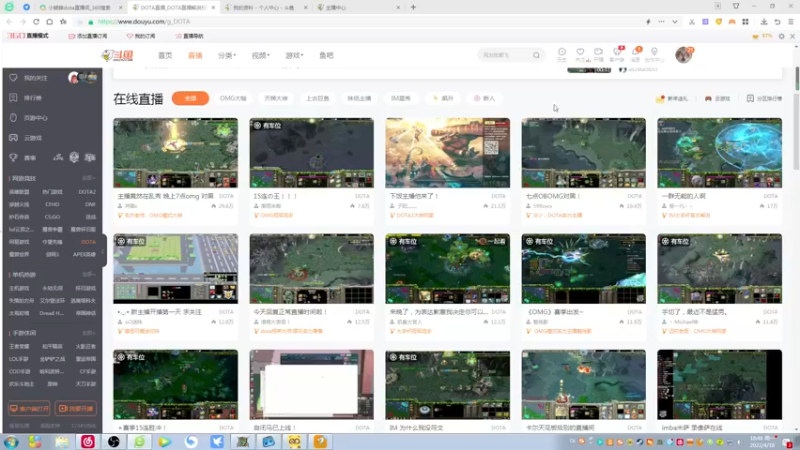800x450 pixels.
Task: Select the 飙升 filter pill
Action: coord(443,98)
